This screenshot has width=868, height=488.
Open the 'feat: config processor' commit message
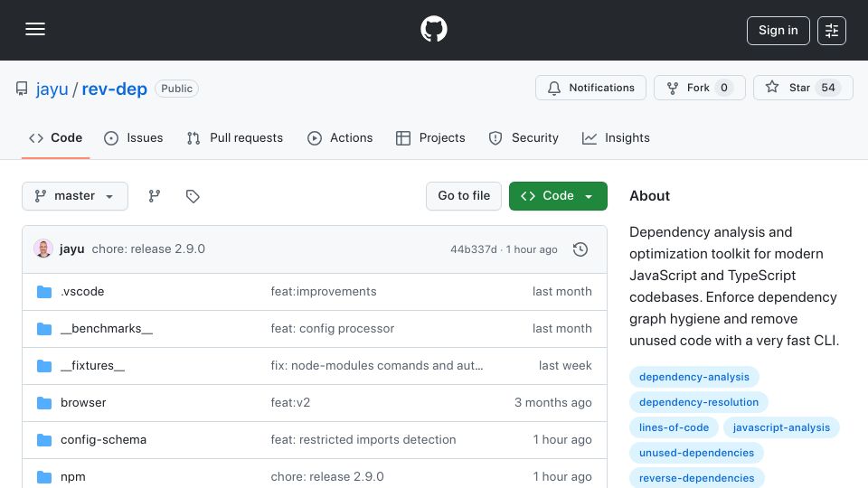[x=332, y=329]
